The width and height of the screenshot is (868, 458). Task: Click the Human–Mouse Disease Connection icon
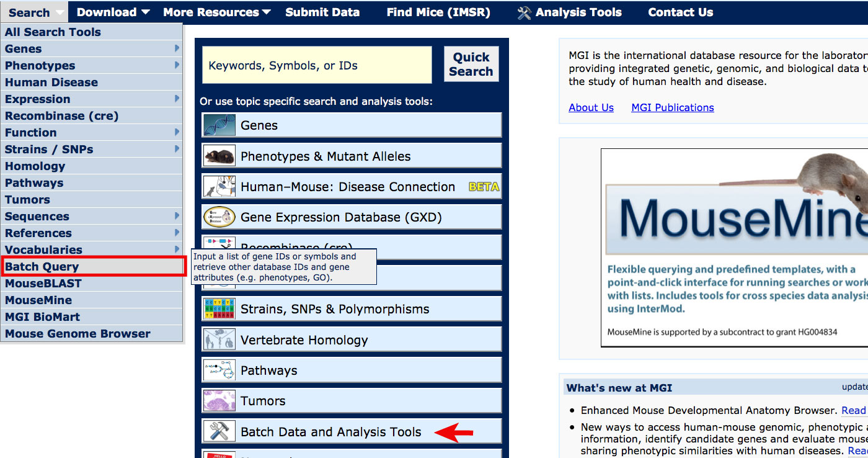(219, 186)
